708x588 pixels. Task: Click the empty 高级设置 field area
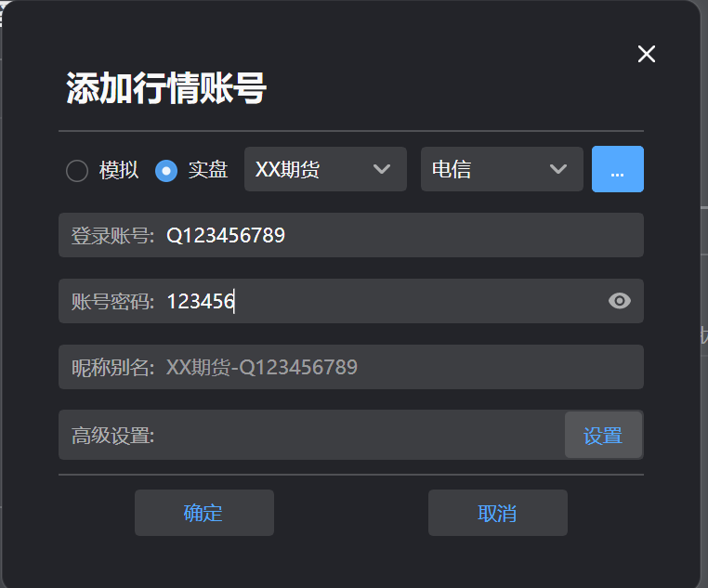click(x=359, y=435)
